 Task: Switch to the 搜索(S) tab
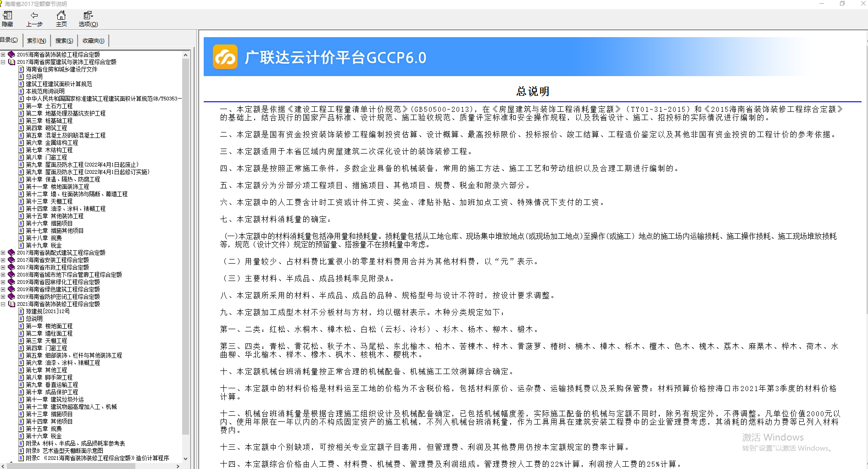[x=64, y=40]
